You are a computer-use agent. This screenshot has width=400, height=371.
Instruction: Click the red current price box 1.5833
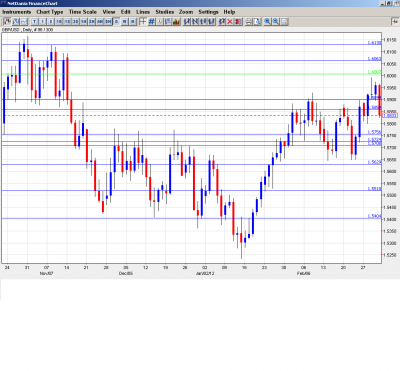(390, 115)
